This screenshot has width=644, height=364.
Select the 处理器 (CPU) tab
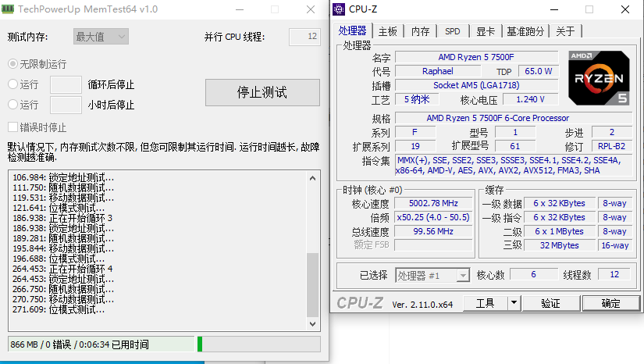(x=352, y=30)
